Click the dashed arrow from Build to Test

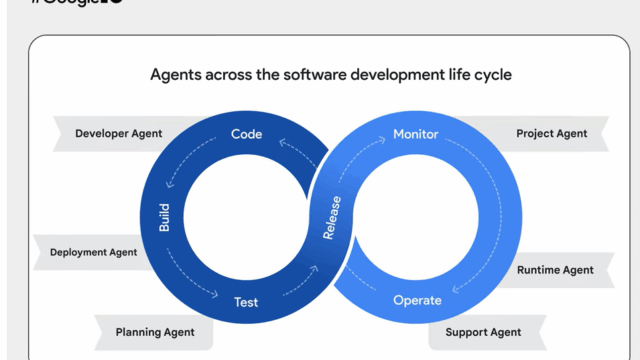tap(191, 273)
